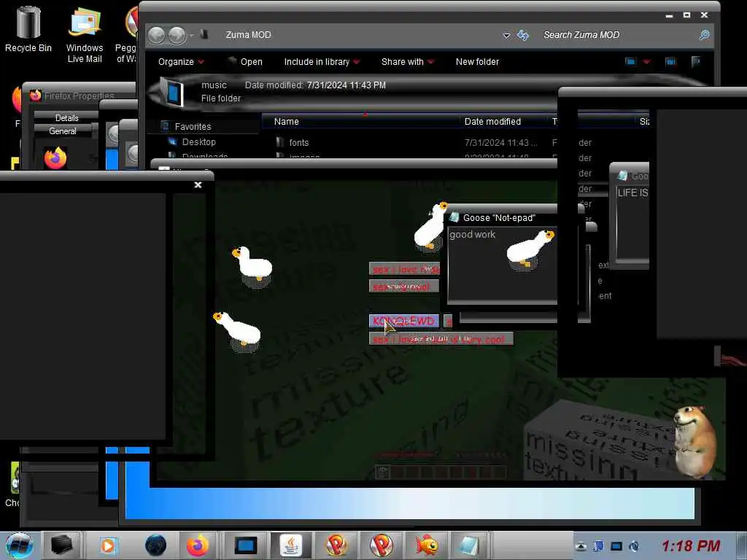747x560 pixels.
Task: Click the "good work" text in Not-epad
Action: click(x=472, y=234)
